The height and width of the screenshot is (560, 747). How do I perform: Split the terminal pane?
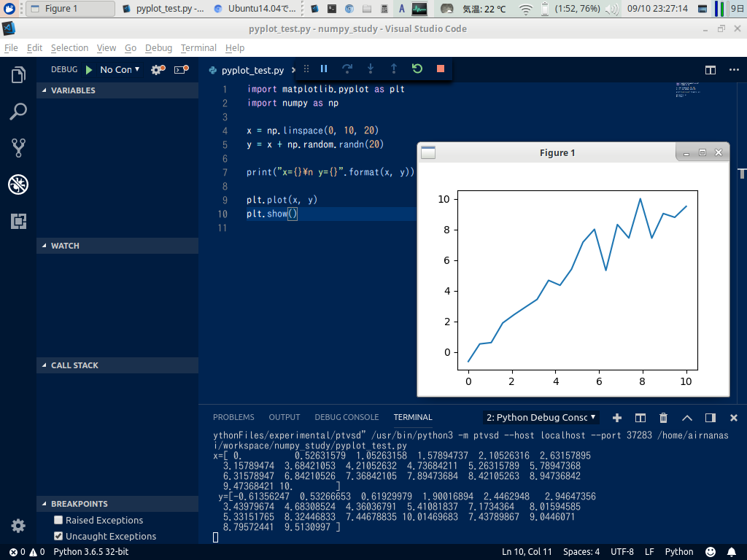point(640,418)
